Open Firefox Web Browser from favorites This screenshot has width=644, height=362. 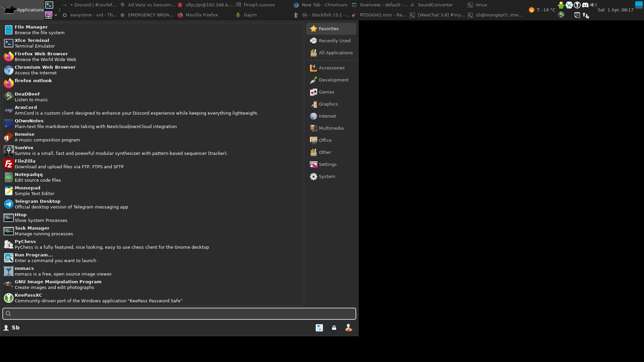[x=153, y=57]
